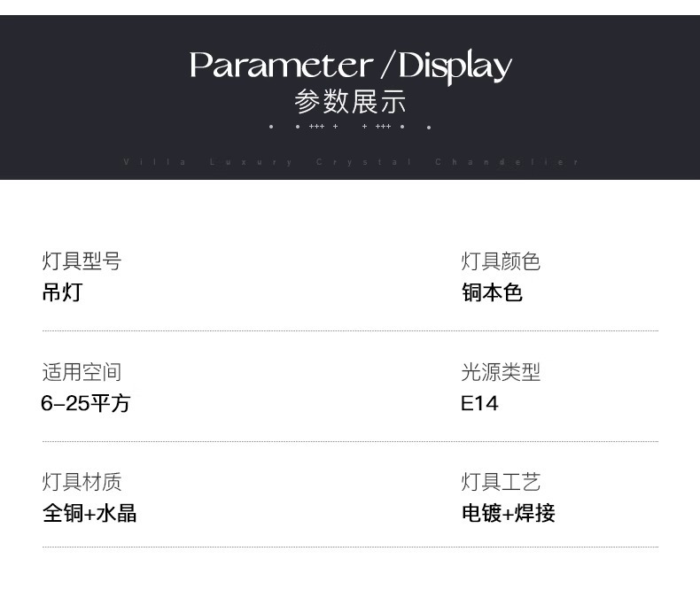Click the dotted divider below E14 row
The image size is (700, 598).
[x=351, y=442]
